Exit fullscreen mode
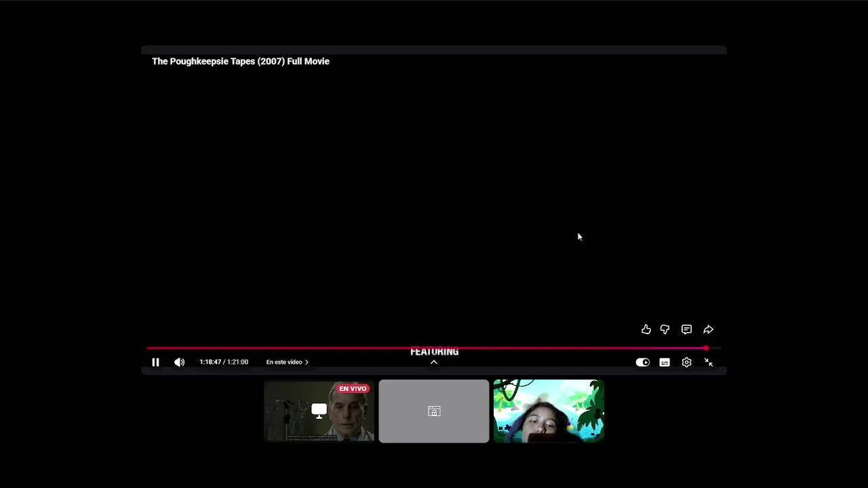This screenshot has height=488, width=868. 708,363
